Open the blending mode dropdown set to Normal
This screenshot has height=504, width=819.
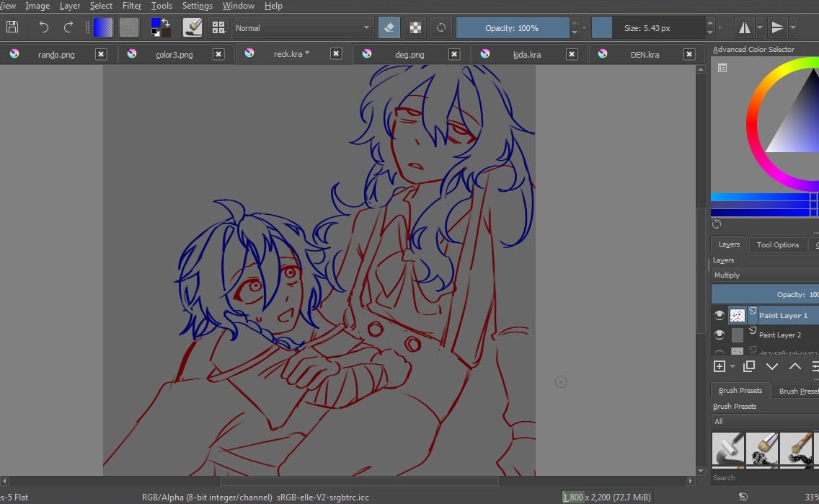coord(303,27)
